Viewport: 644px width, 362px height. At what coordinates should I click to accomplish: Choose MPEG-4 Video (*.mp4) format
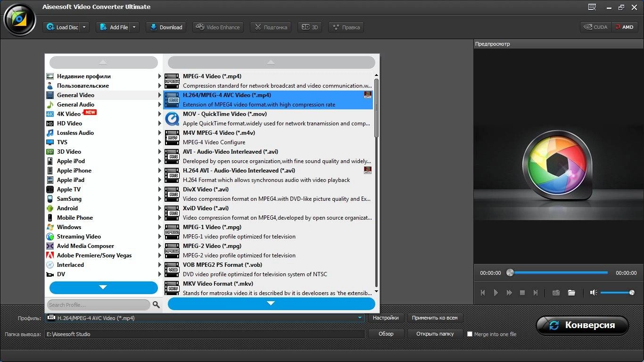(268, 81)
